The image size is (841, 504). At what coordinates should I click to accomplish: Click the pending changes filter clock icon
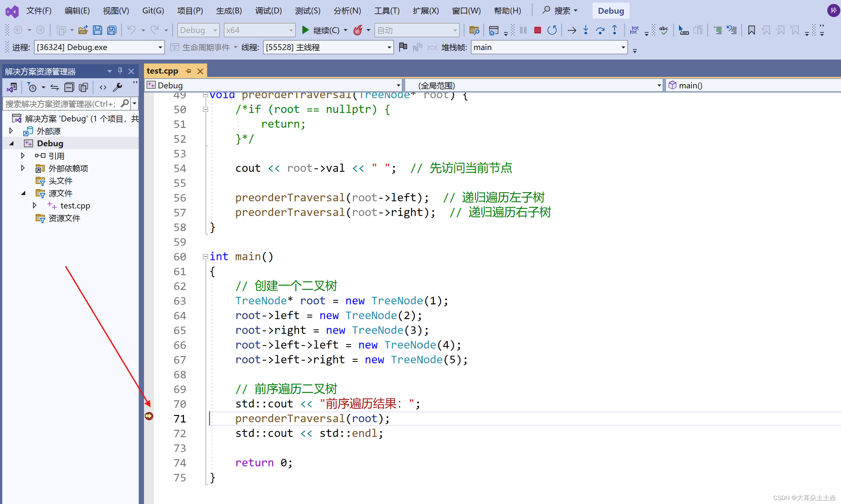coord(32,88)
